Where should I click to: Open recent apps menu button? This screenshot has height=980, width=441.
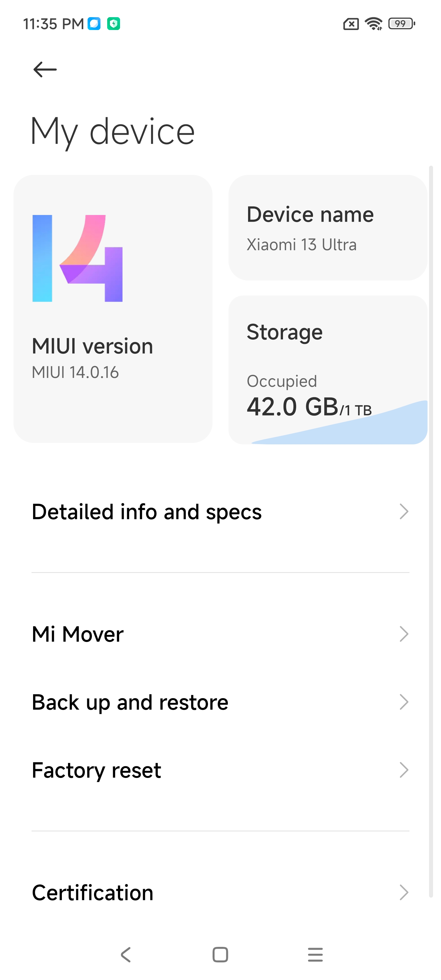click(315, 955)
